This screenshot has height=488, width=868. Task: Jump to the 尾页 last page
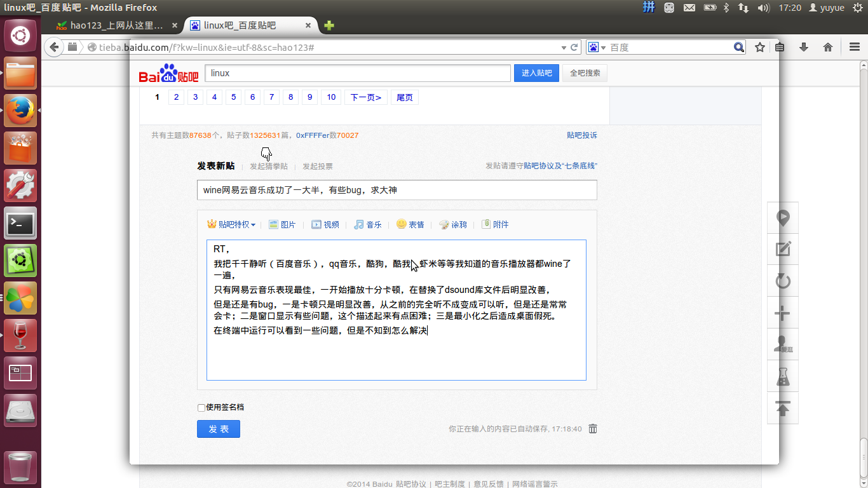(404, 97)
